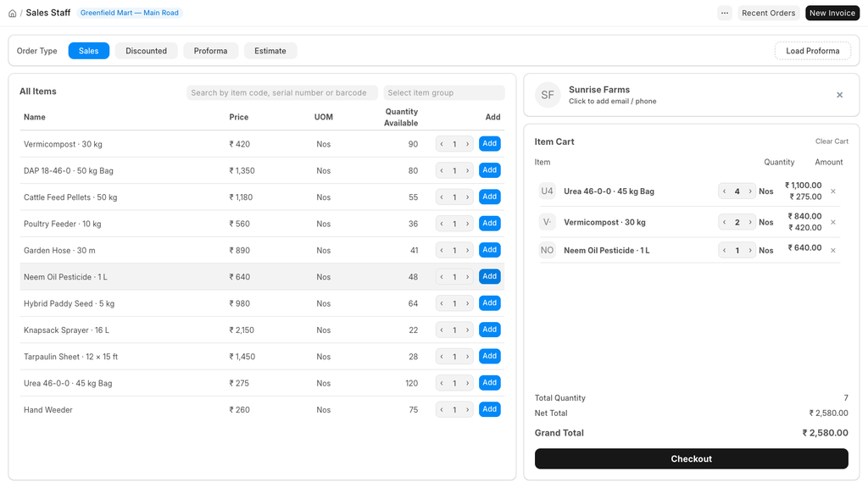Select the Sales order type
The image size is (868, 488).
88,50
